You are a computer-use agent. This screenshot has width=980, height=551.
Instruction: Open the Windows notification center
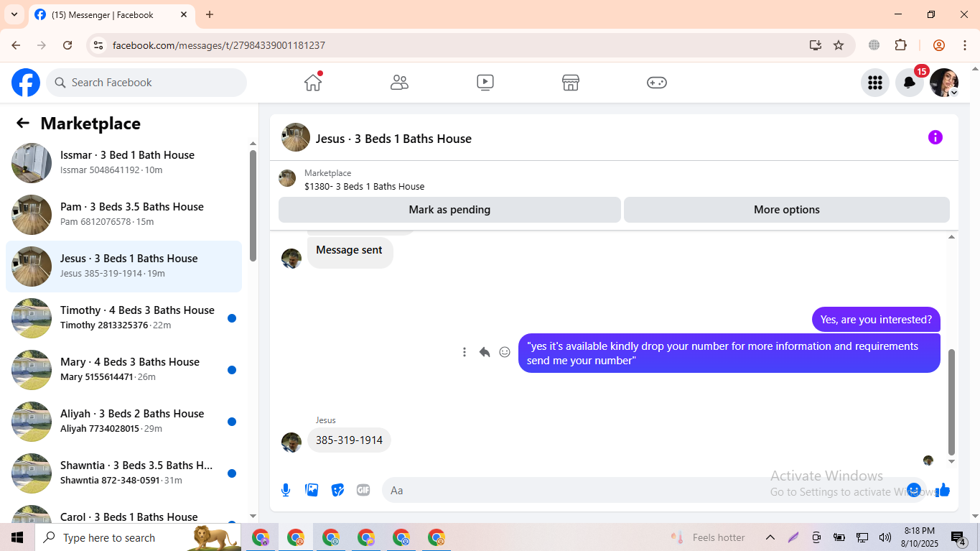[x=958, y=537]
